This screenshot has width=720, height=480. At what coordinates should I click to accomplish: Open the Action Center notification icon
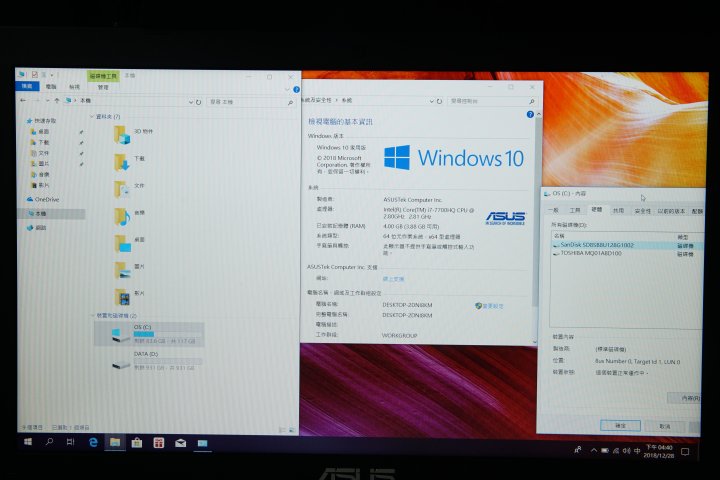pyautogui.click(x=685, y=452)
